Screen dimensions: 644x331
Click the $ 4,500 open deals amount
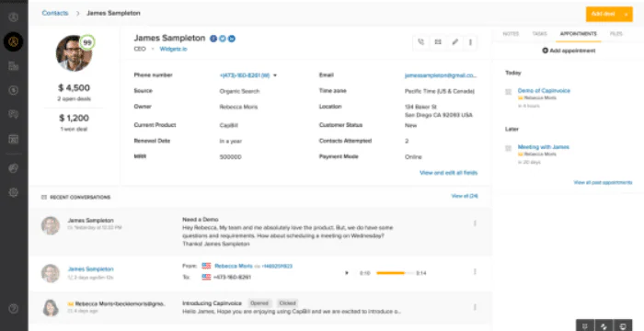tap(74, 87)
